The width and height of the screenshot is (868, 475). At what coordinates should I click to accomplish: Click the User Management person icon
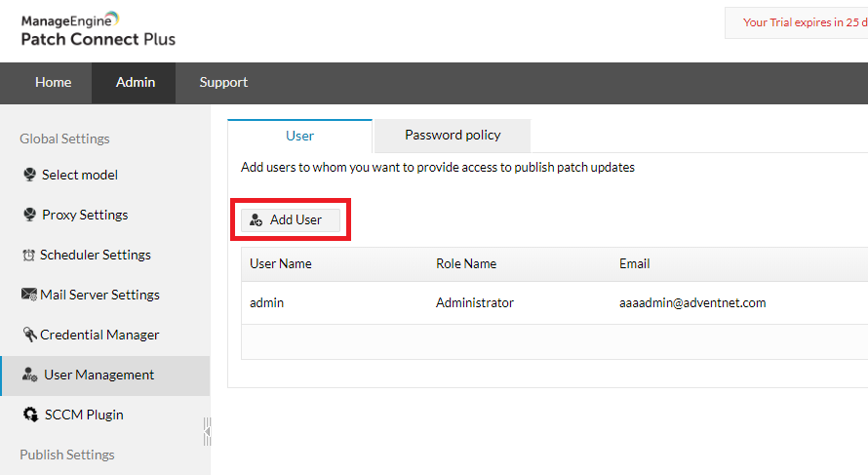[x=30, y=376]
